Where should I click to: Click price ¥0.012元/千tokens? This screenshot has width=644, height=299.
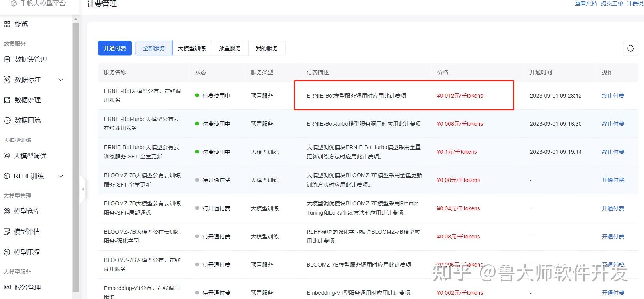pos(460,96)
